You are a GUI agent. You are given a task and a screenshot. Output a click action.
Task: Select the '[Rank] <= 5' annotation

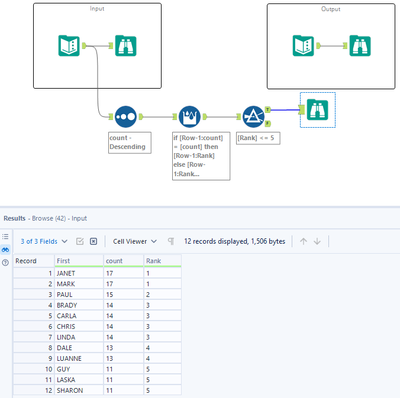pyautogui.click(x=258, y=138)
